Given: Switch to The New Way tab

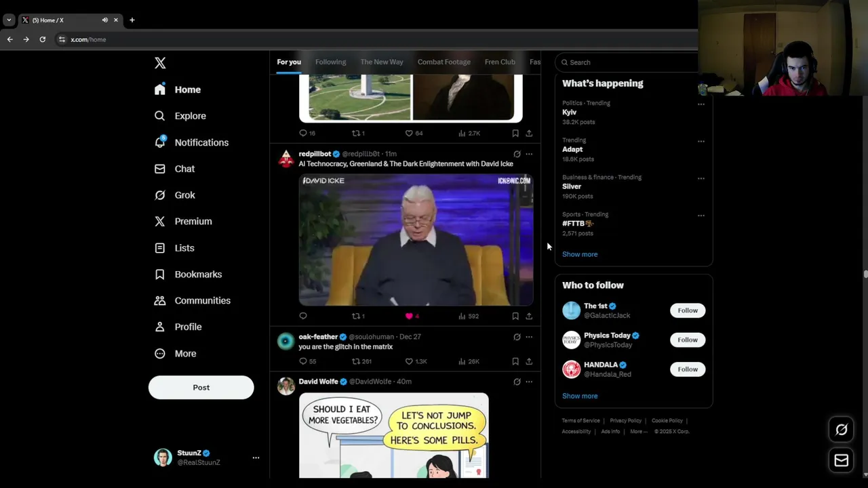Looking at the screenshot, I should [x=382, y=62].
